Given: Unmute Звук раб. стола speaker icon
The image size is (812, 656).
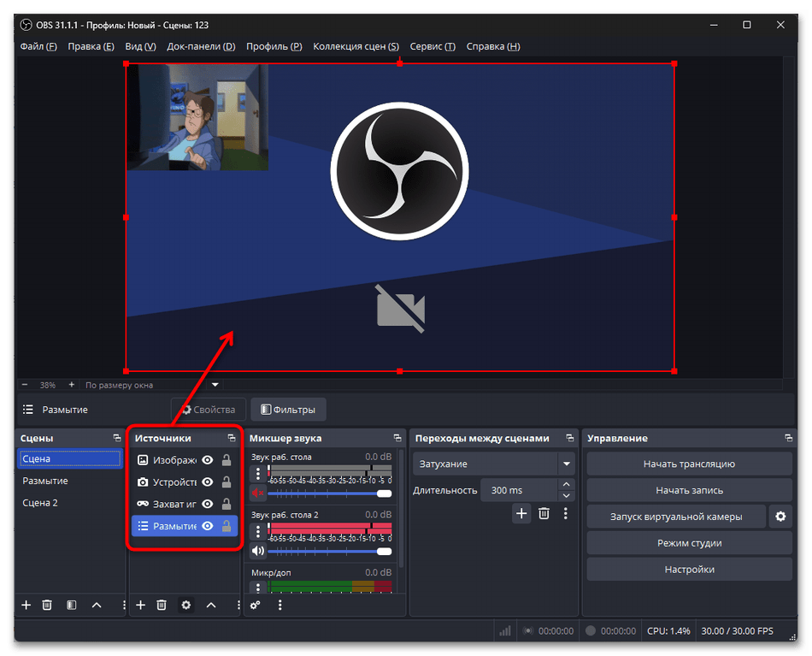Looking at the screenshot, I should tap(258, 493).
